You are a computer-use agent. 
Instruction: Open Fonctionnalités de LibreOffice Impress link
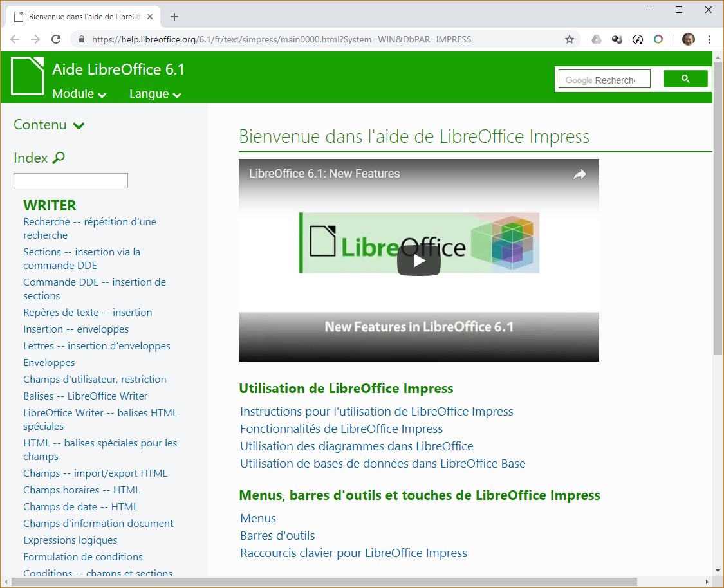[341, 428]
